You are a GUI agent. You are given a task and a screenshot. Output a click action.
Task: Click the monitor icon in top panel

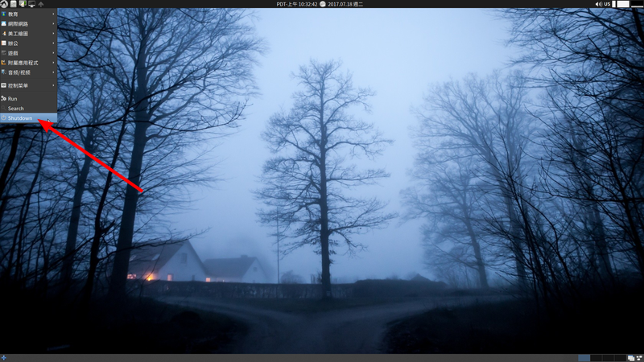[31, 4]
